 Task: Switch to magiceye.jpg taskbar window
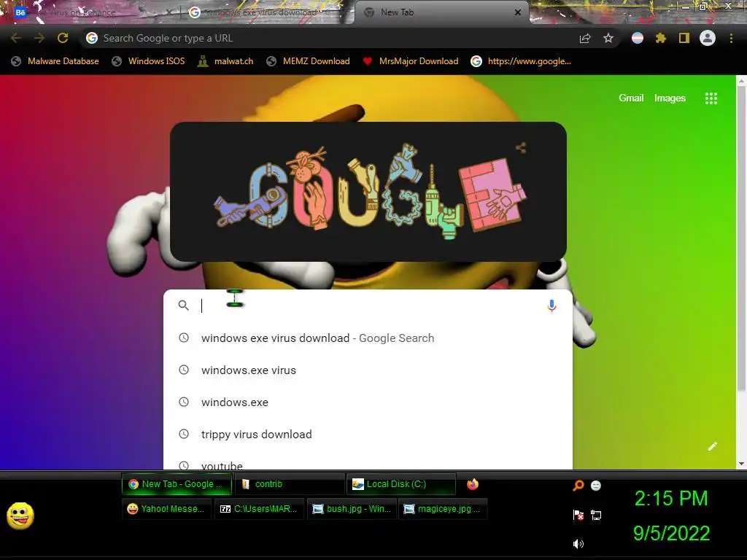(443, 509)
